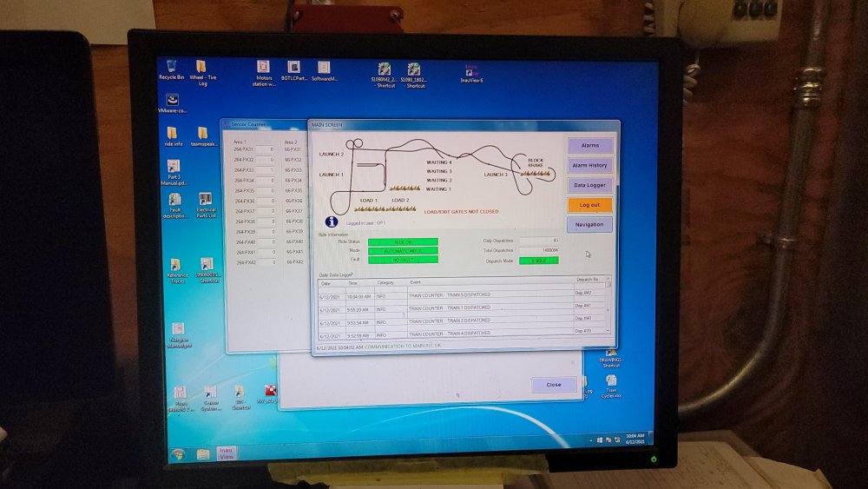This screenshot has height=489, width=868.
Task: Click the green Automatic Mode indicator
Action: [x=403, y=251]
